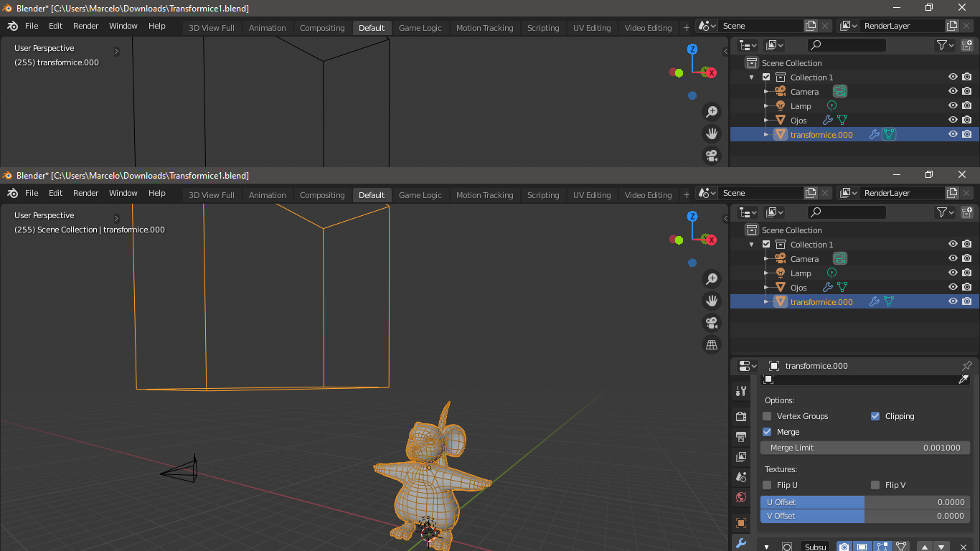Screen dimensions: 980x551
Task: Disable the Clipping checkbox
Action: 875,416
